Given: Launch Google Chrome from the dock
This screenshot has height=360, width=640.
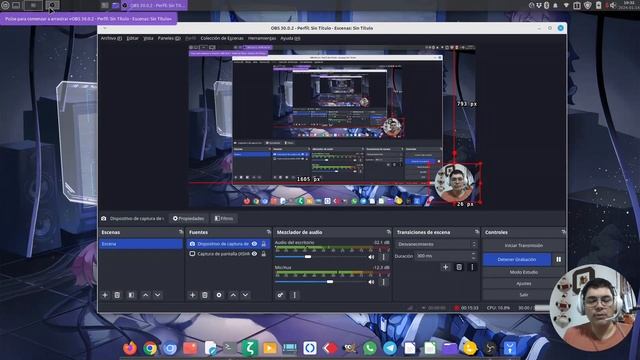Looking at the screenshot, I should coord(150,348).
